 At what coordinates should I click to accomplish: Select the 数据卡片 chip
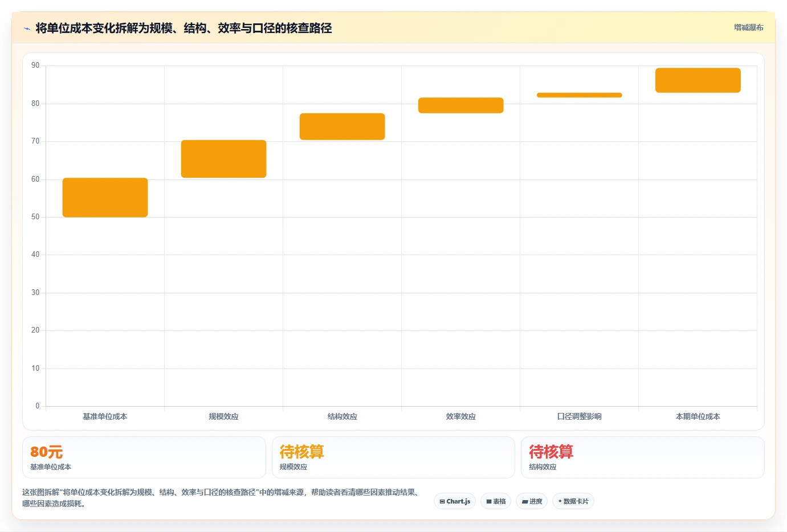(573, 501)
